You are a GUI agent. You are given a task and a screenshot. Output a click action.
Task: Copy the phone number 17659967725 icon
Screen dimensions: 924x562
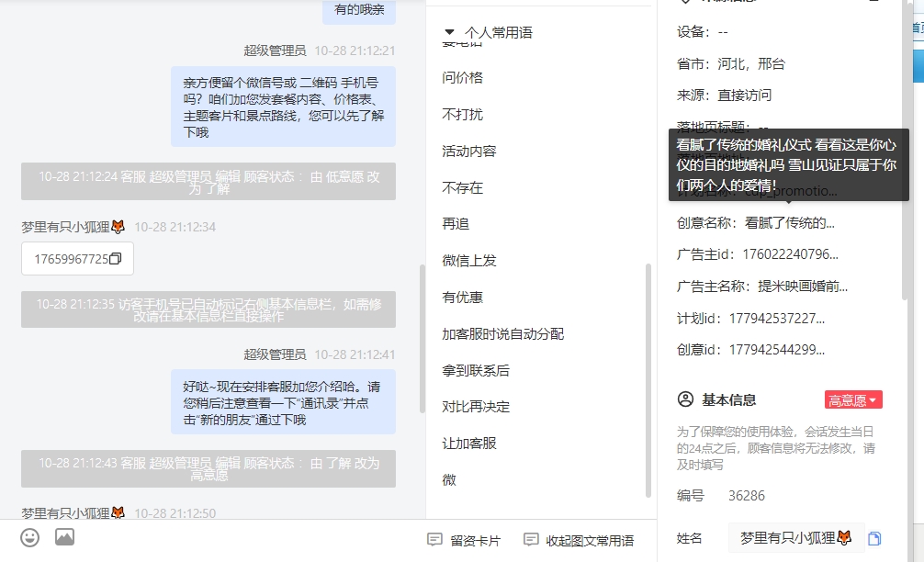coord(116,259)
